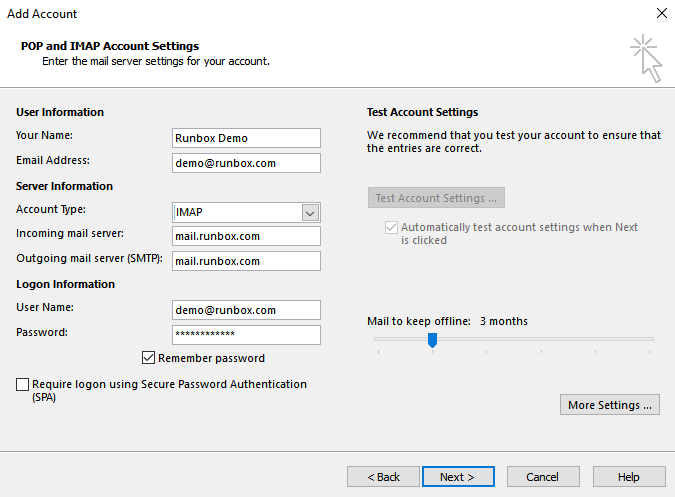The height and width of the screenshot is (497, 675).
Task: Close the Add Account dialog
Action: (661, 14)
